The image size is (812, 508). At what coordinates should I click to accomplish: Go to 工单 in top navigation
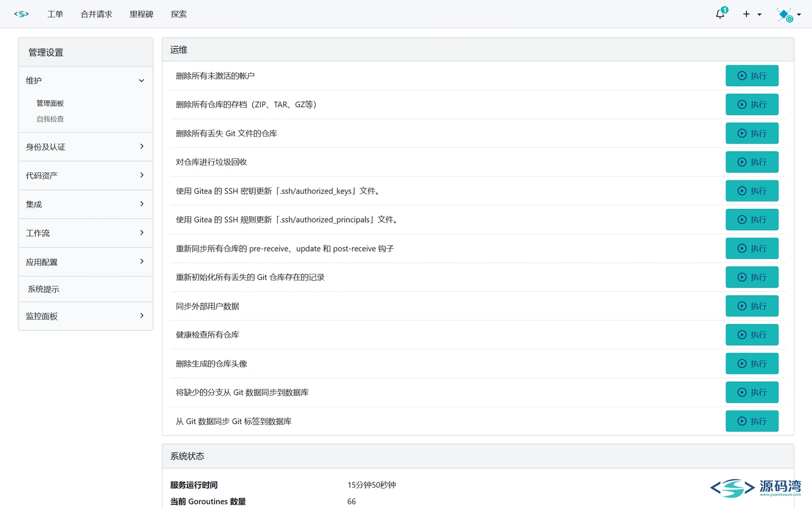[55, 14]
